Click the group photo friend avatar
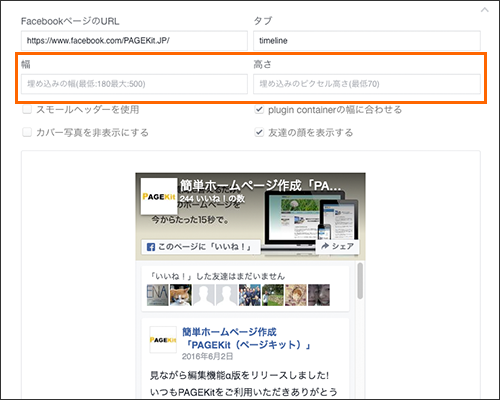 (250, 295)
